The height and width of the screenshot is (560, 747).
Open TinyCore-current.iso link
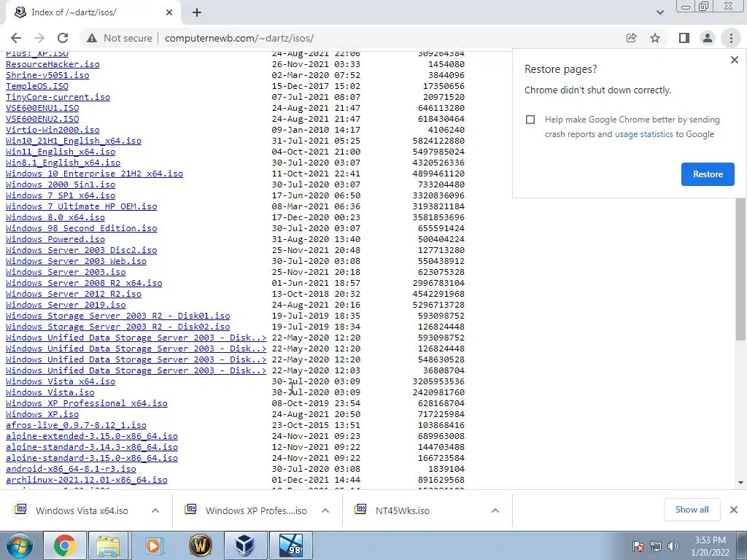[x=58, y=97]
